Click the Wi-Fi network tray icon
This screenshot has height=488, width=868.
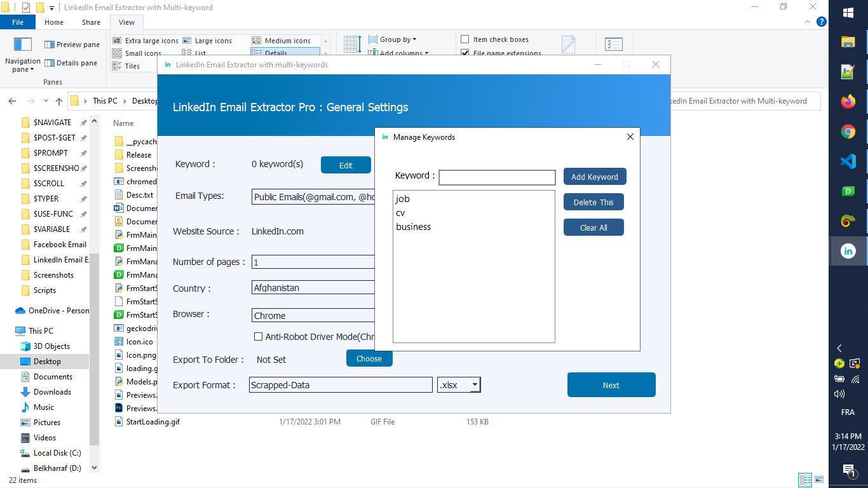[855, 379]
